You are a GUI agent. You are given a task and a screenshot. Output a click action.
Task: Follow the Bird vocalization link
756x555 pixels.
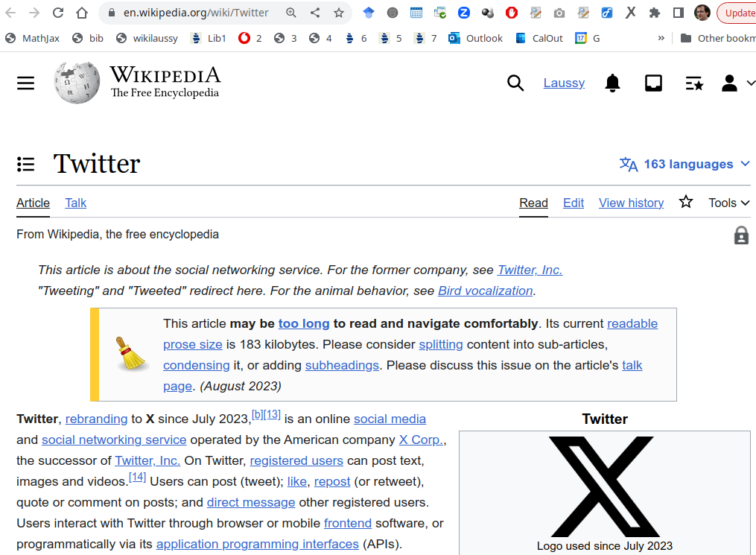[485, 291]
